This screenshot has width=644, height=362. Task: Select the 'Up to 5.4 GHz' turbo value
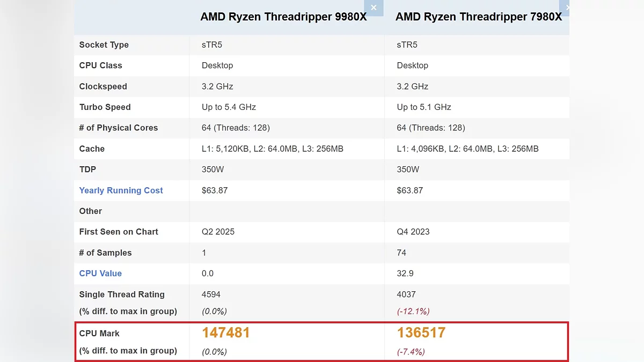coord(229,107)
